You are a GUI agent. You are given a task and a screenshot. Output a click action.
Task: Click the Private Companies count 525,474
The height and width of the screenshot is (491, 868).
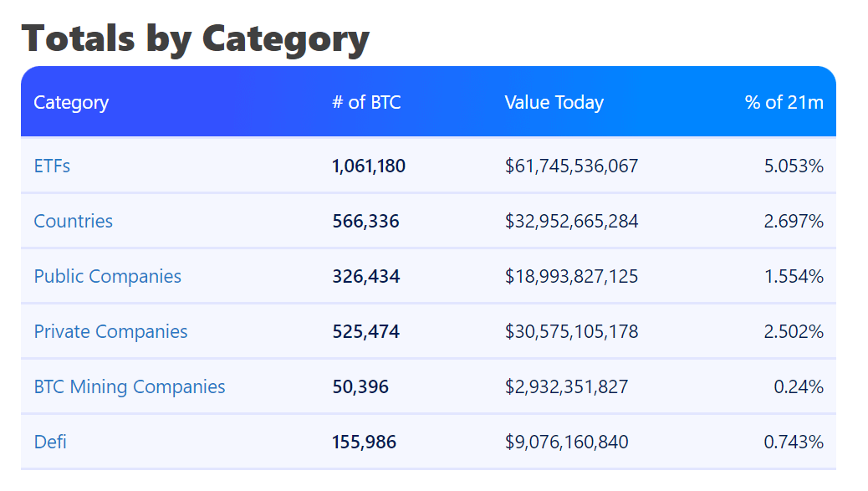pos(365,331)
